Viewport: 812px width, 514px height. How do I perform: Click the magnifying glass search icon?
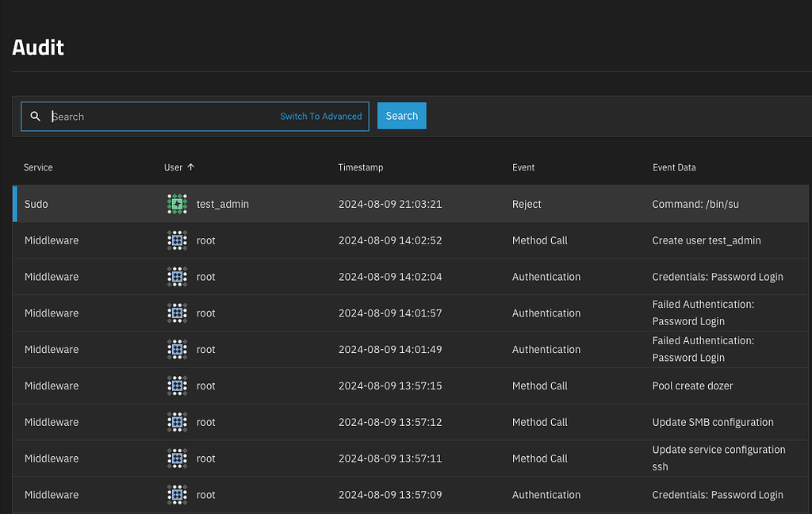coord(35,116)
